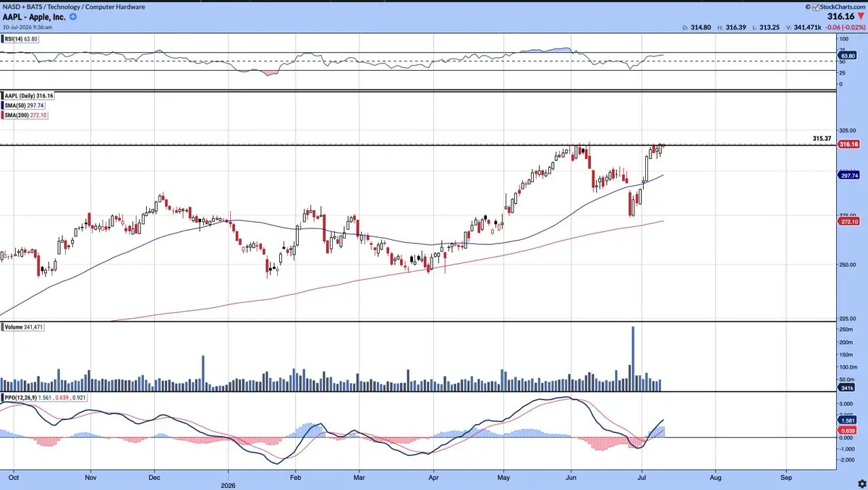This screenshot has width=868, height=490.
Task: Click the 225.00 price axis value
Action: coord(846,317)
